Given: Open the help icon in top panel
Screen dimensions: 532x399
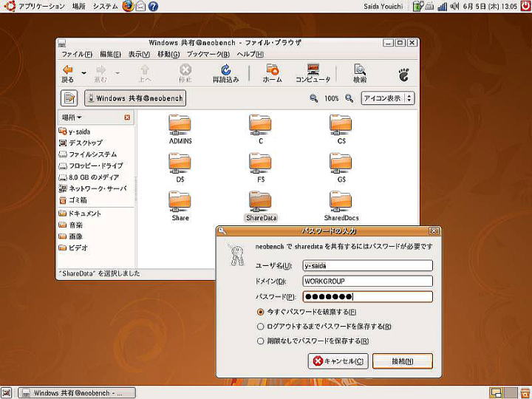Looking at the screenshot, I should 153,6.
